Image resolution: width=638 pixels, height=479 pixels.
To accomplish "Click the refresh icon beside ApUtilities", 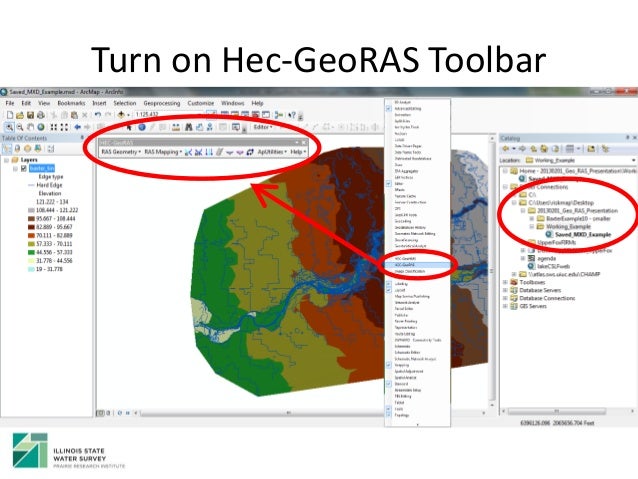I will click(x=250, y=152).
